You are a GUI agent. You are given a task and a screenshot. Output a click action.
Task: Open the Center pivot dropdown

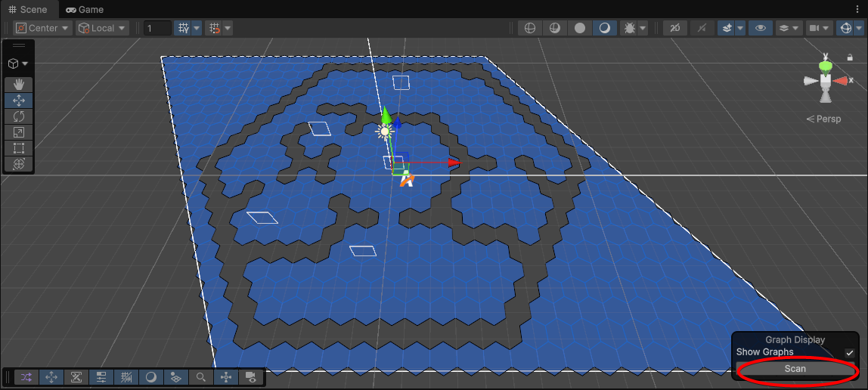43,28
